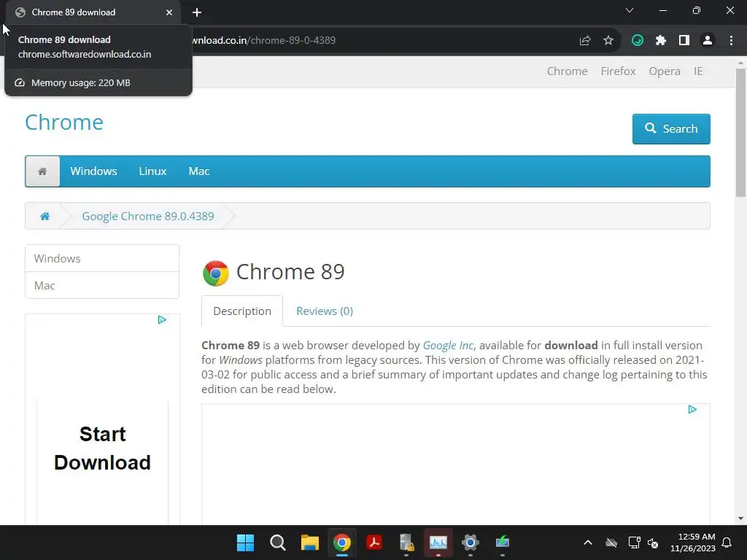Open the Extensions puzzle icon
The image size is (747, 560).
point(661,41)
